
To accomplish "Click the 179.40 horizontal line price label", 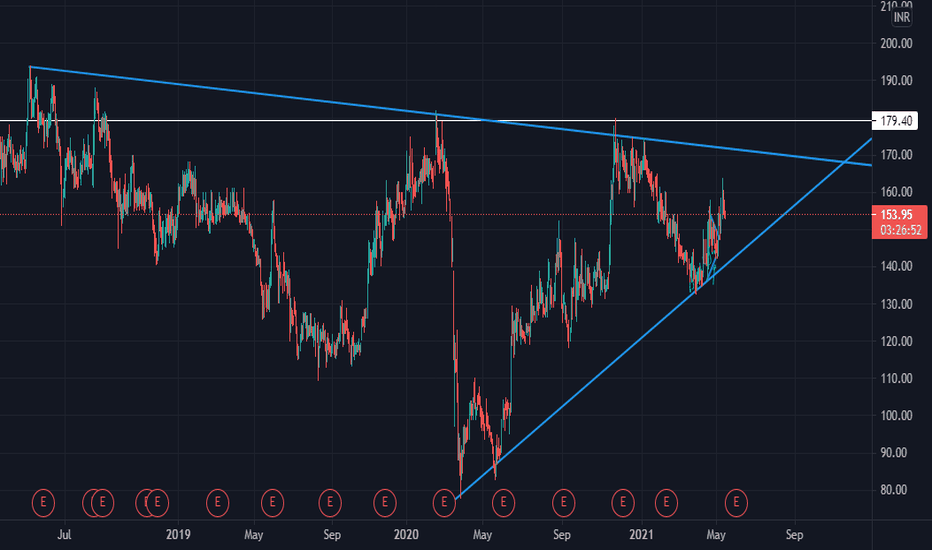I will coord(895,121).
